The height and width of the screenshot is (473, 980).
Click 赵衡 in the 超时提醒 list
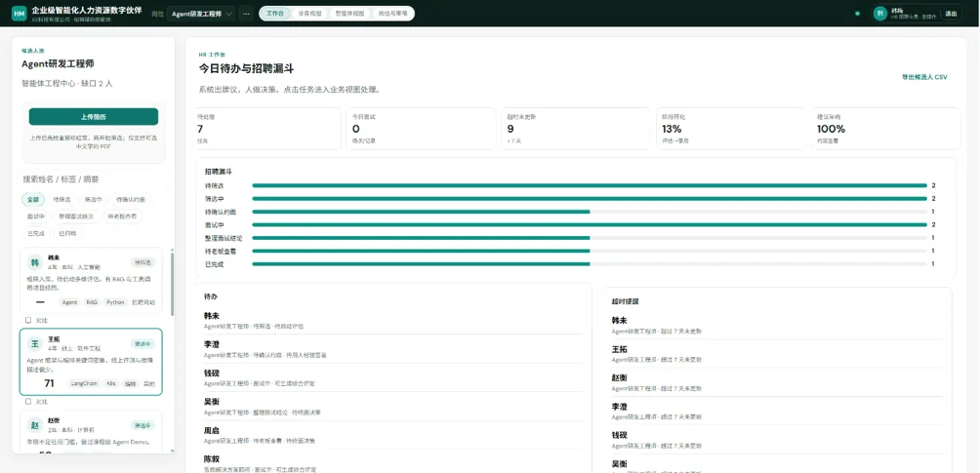click(x=777, y=382)
